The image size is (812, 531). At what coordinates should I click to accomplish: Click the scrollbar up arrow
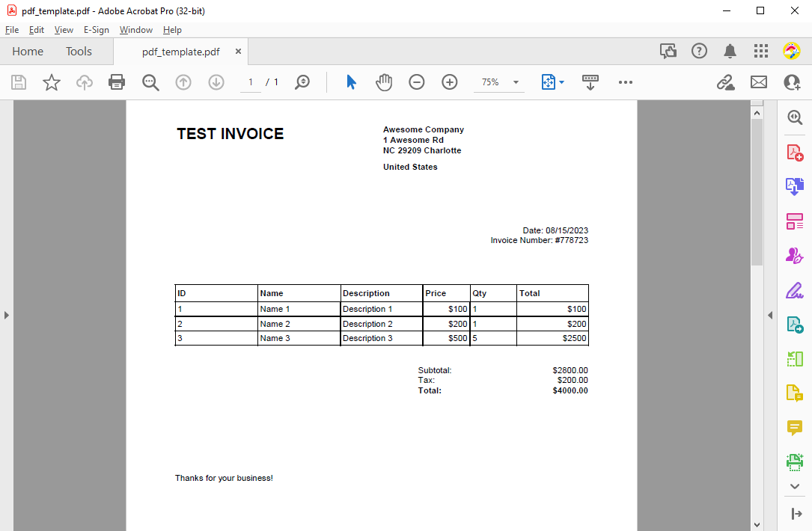click(x=757, y=113)
